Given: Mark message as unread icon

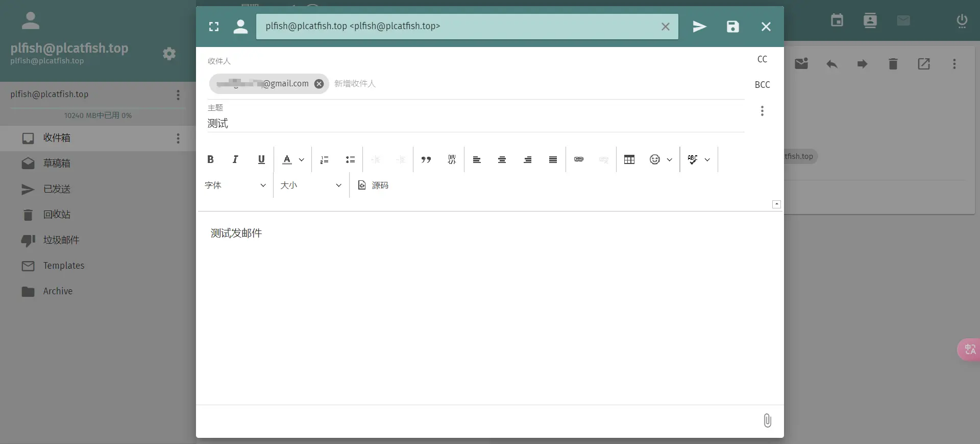Looking at the screenshot, I should [801, 63].
